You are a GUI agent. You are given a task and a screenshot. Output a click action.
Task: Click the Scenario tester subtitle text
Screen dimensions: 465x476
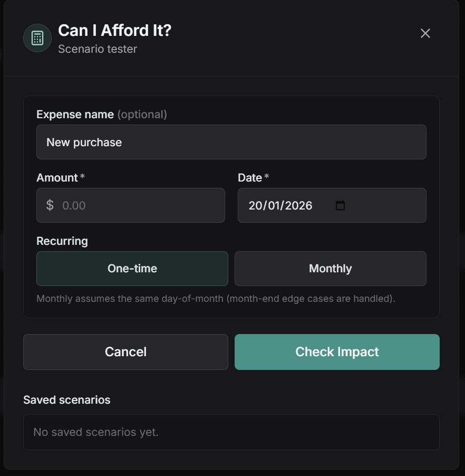(97, 49)
